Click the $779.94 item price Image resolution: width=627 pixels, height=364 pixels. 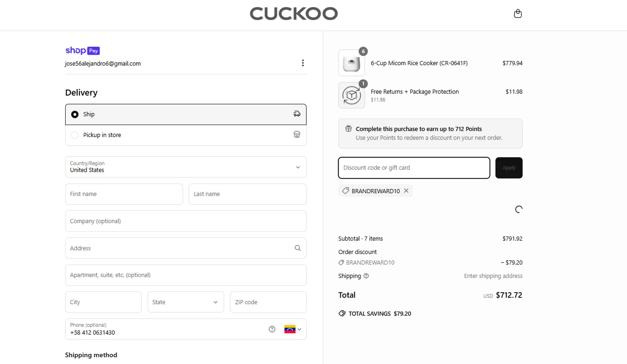coord(512,63)
